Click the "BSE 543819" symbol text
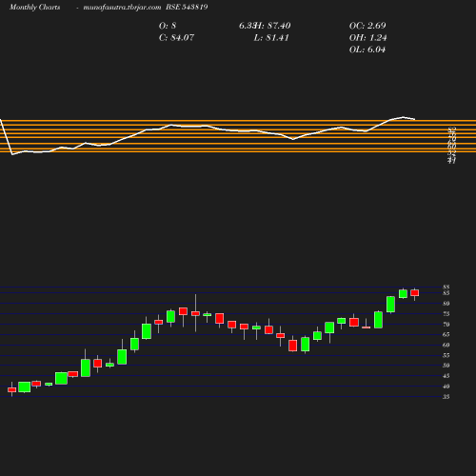Screen dimensions: 476x476 [187, 7]
